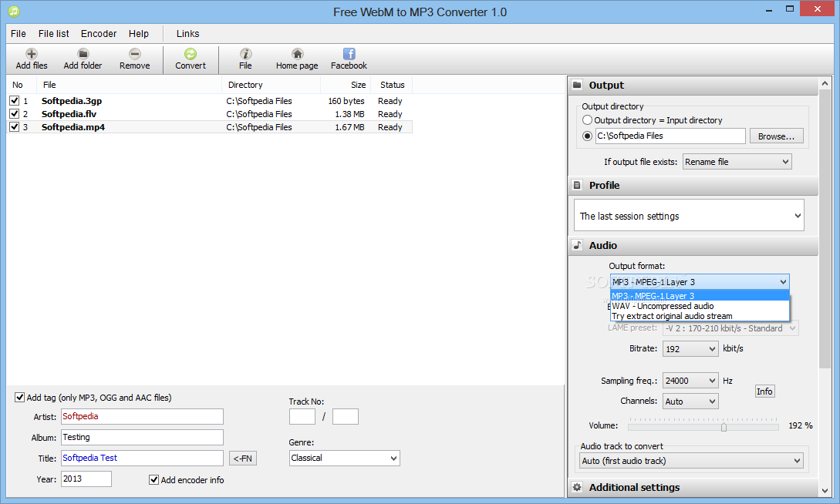The image size is (840, 504).
Task: Open the Bitrate 192 dropdown
Action: click(690, 349)
